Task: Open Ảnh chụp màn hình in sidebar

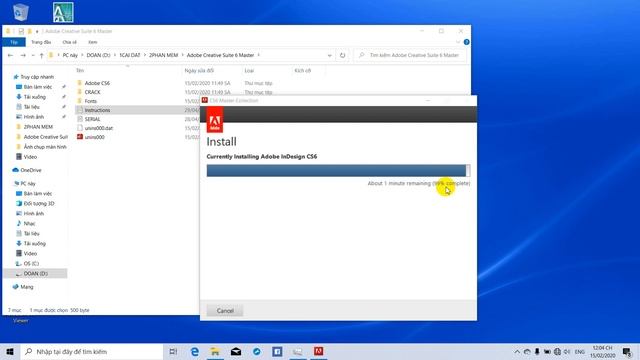Action: click(45, 147)
